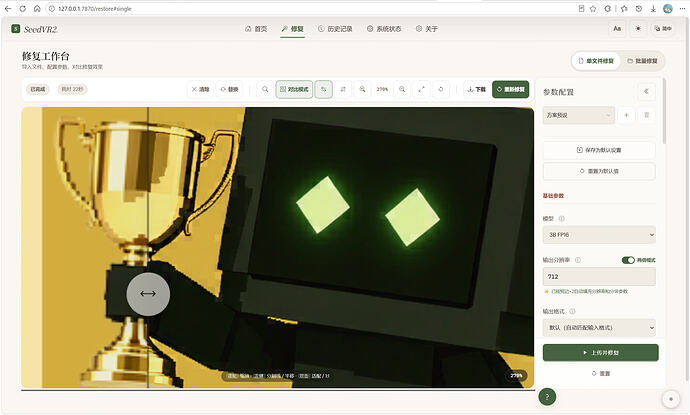Viewport: 690px width, 415px height.
Task: Toggle the highlighted swap-sides arrows button
Action: pyautogui.click(x=323, y=89)
